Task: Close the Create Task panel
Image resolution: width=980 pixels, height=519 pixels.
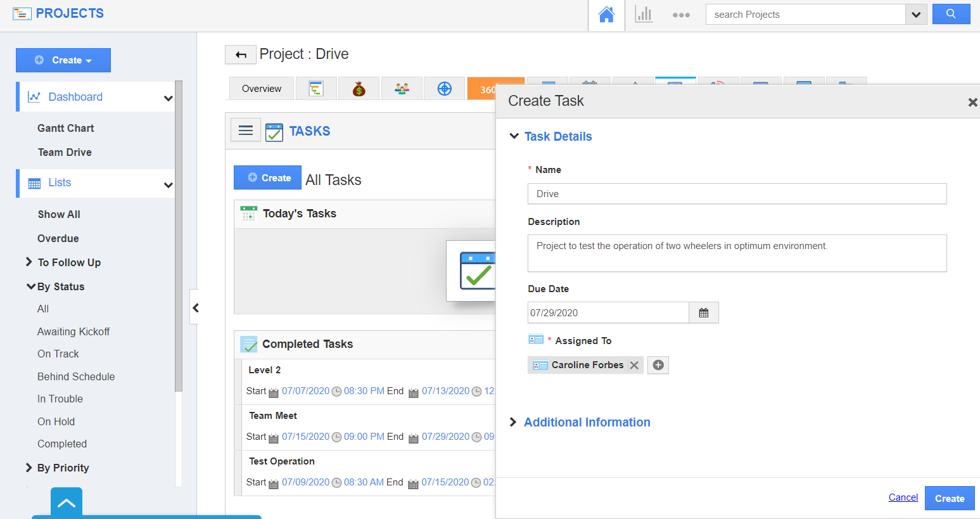Action: click(972, 102)
